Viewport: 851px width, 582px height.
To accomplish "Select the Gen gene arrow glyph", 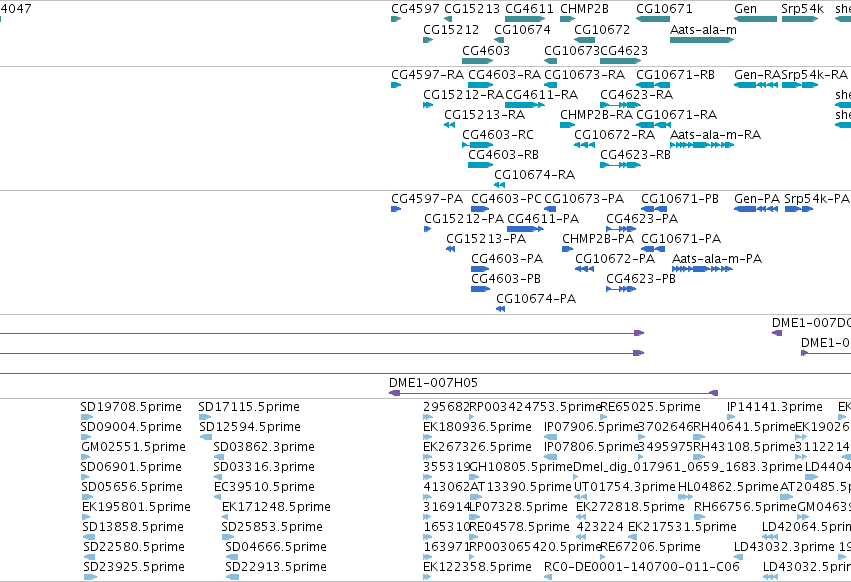I will tap(755, 19).
